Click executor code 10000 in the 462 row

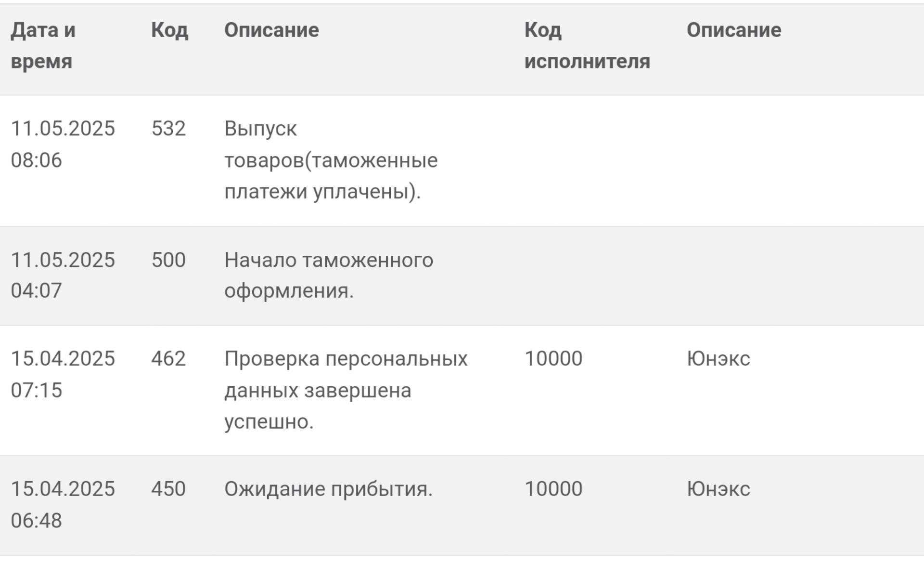[x=553, y=359]
